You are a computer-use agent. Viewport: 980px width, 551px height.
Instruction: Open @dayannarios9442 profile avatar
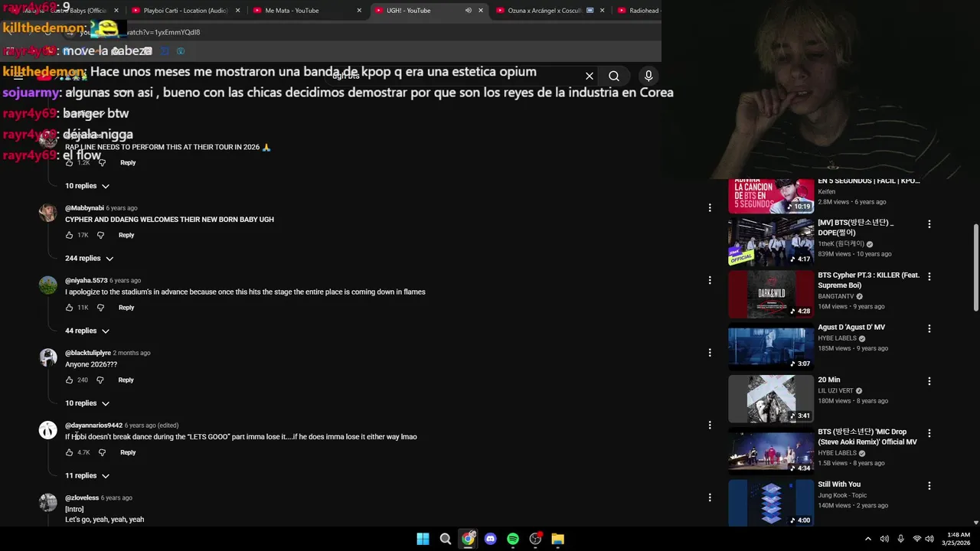pyautogui.click(x=48, y=430)
